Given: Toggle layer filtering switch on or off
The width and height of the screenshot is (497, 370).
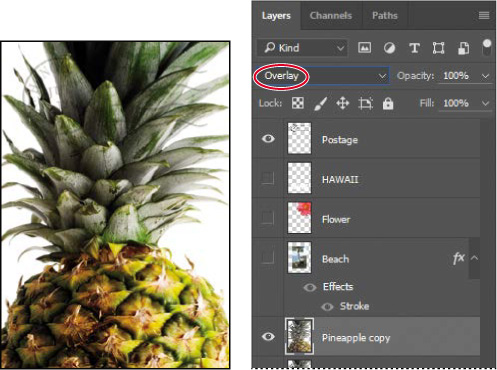Looking at the screenshot, I should tap(487, 47).
